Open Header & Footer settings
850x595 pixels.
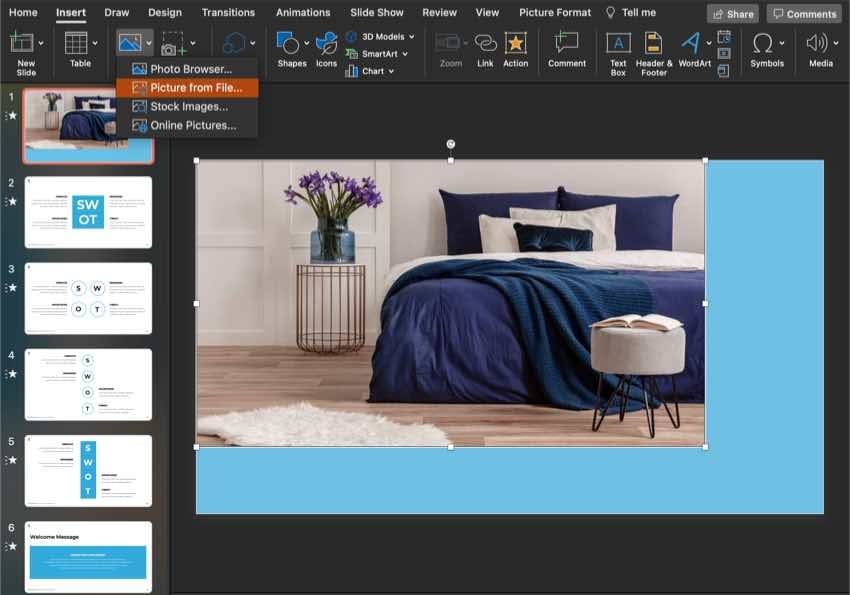[x=653, y=43]
